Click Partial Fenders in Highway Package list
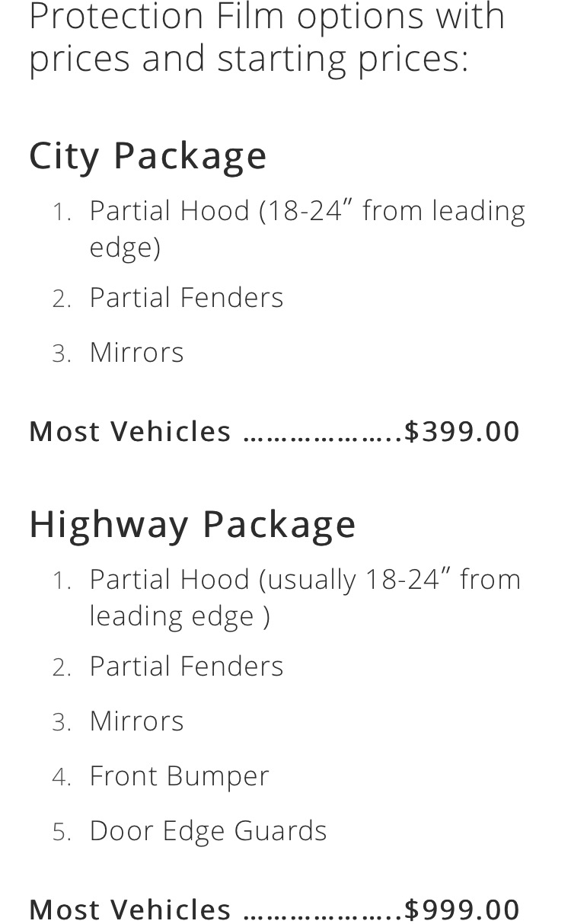Image resolution: width=571 pixels, height=924 pixels. (187, 666)
